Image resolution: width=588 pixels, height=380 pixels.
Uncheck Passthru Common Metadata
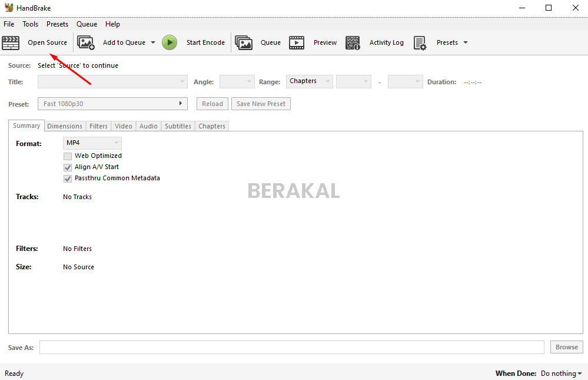pyautogui.click(x=68, y=179)
